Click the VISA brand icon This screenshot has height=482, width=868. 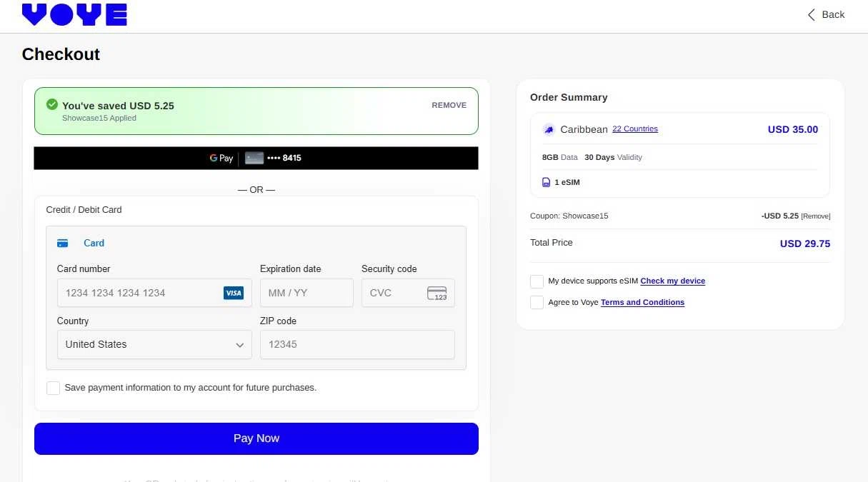point(234,293)
